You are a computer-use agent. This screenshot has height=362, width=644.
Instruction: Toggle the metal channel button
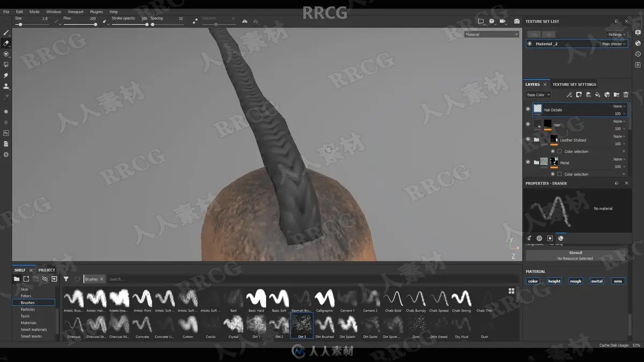(x=597, y=281)
